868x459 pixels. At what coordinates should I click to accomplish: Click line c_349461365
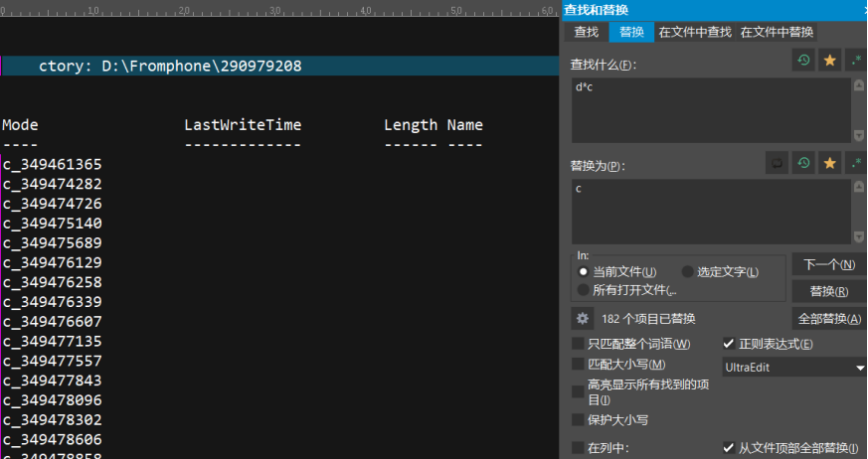53,164
